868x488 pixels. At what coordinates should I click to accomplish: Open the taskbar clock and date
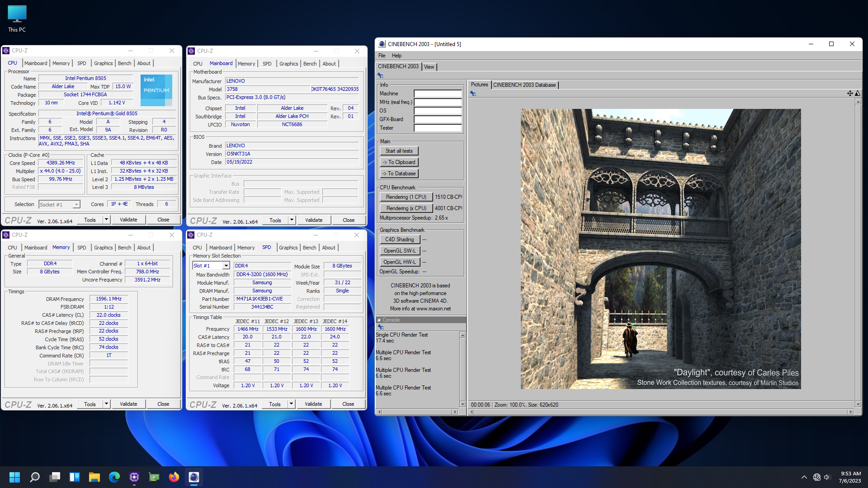850,477
